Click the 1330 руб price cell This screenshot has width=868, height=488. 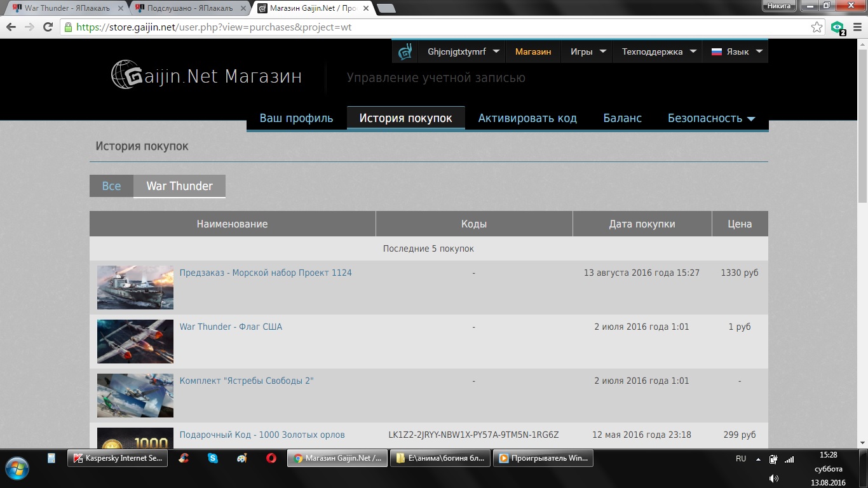(x=740, y=273)
